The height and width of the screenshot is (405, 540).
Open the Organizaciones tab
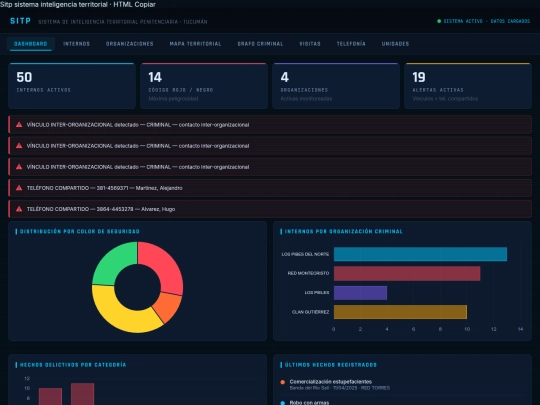tap(129, 44)
